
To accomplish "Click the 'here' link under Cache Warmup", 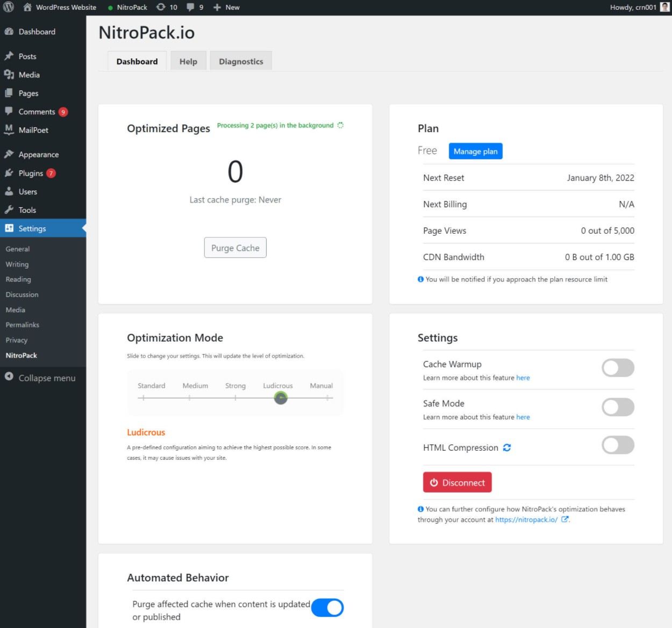I will pyautogui.click(x=523, y=378).
